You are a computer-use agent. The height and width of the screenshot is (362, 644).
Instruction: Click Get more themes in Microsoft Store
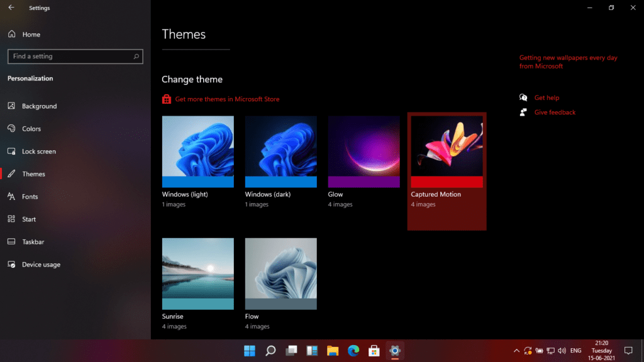(227, 99)
